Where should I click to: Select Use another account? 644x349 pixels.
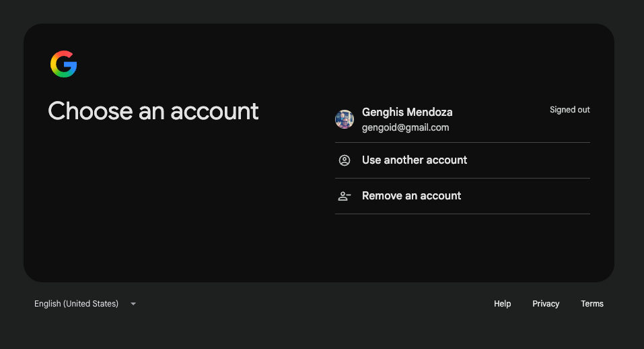462,160
